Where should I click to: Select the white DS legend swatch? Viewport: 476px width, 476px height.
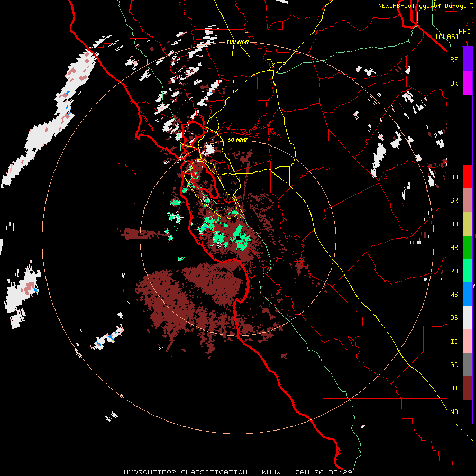[467, 317]
